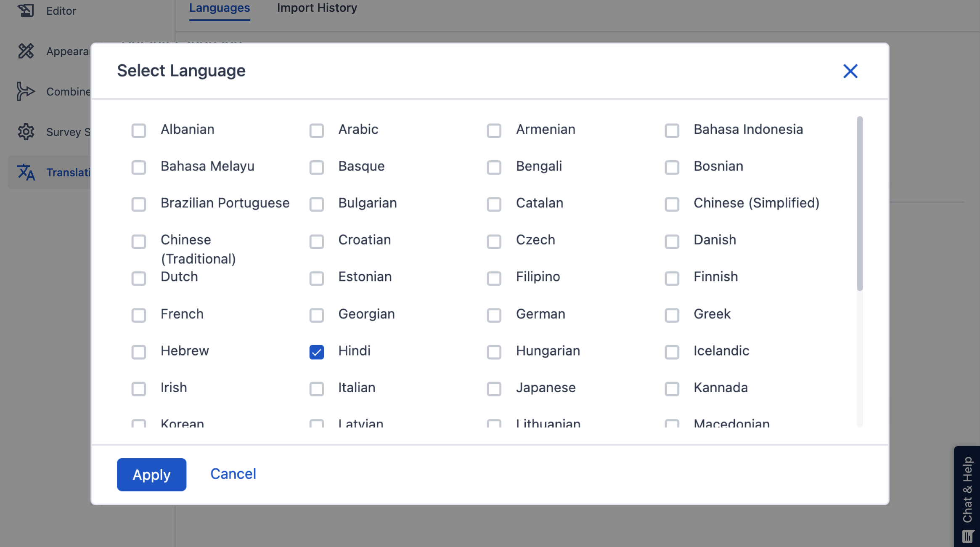
Task: Click the French language label
Action: pos(182,314)
